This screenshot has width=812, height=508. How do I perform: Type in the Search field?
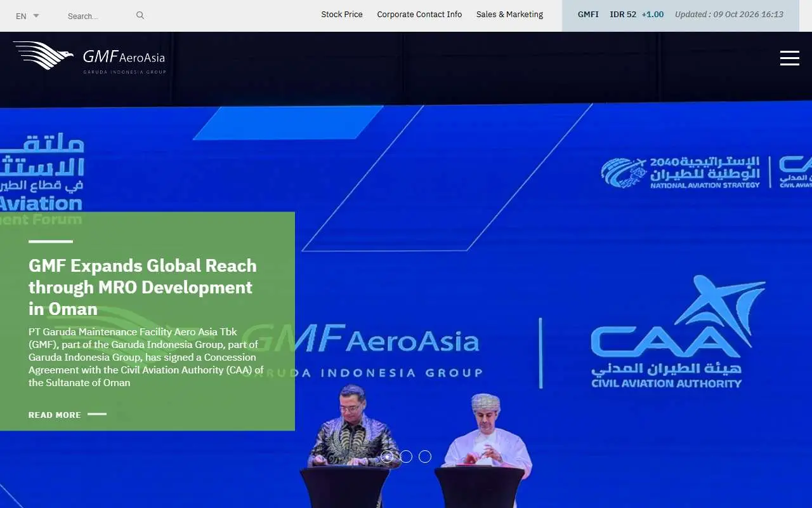[x=98, y=16]
